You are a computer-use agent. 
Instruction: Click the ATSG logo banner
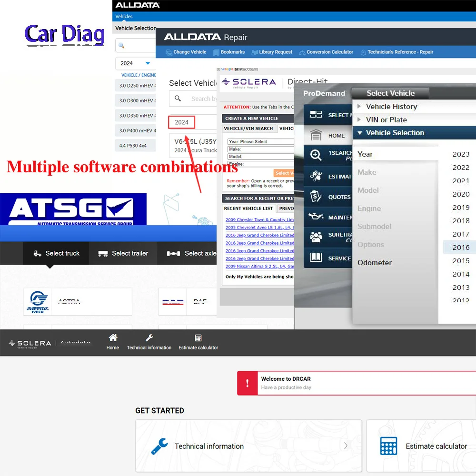pos(73,209)
